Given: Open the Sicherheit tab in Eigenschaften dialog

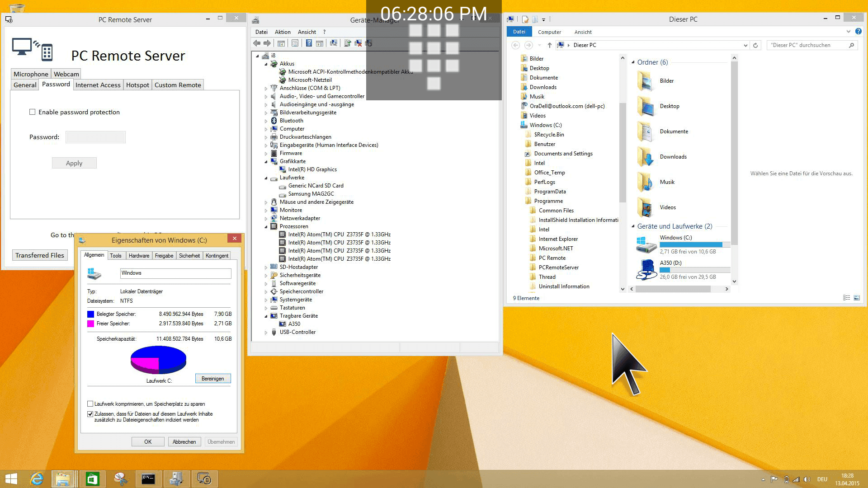Looking at the screenshot, I should coord(189,256).
